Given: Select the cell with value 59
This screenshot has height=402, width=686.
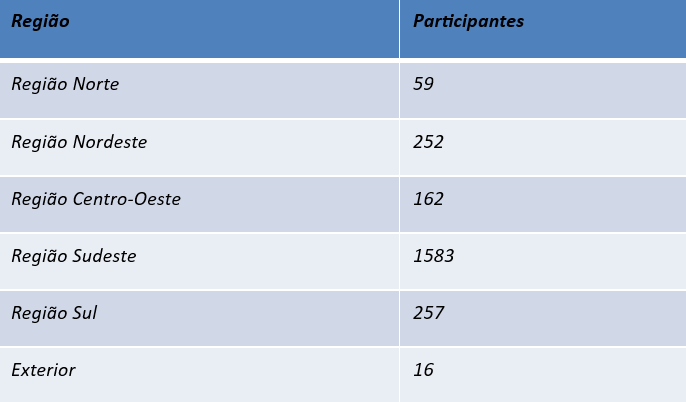Looking at the screenshot, I should 543,90.
